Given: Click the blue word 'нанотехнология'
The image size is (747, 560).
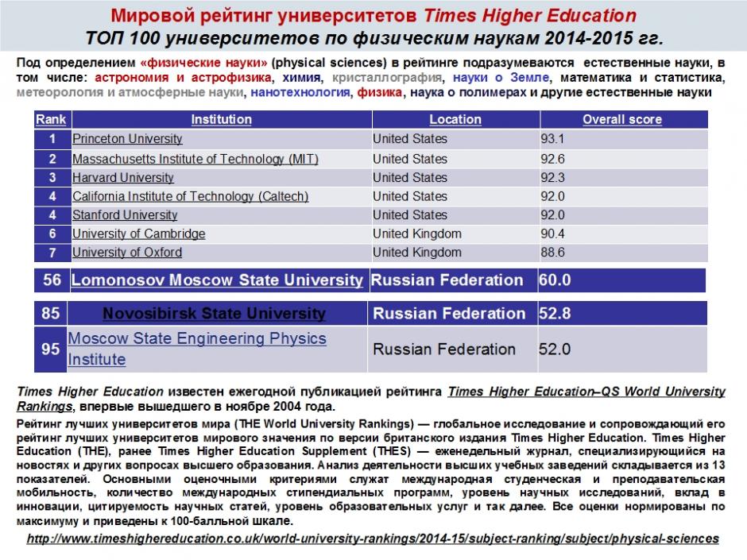Looking at the screenshot, I should click(x=300, y=92).
